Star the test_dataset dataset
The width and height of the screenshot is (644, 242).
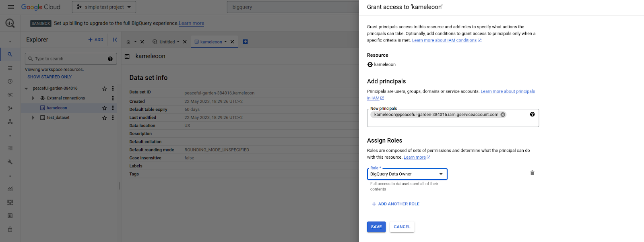(x=105, y=118)
